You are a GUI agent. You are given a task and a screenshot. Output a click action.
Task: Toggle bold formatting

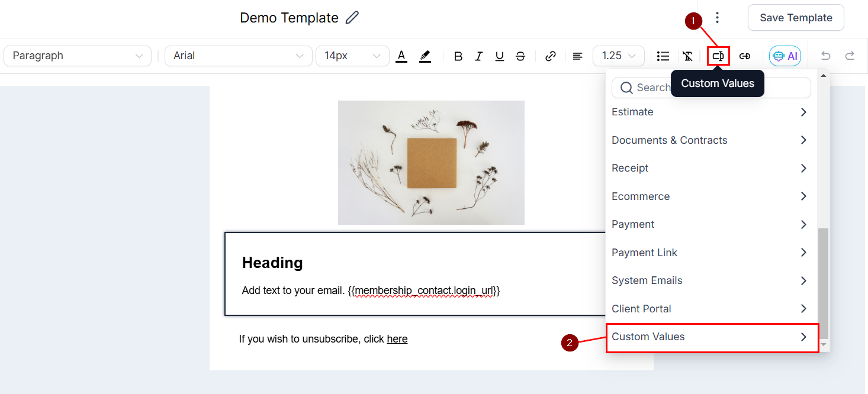458,56
